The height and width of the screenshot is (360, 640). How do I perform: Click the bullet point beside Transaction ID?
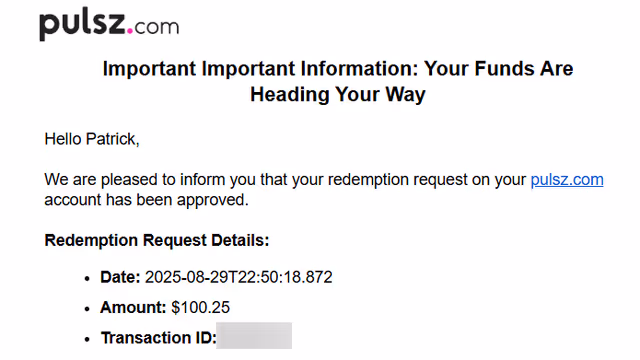[x=87, y=339]
